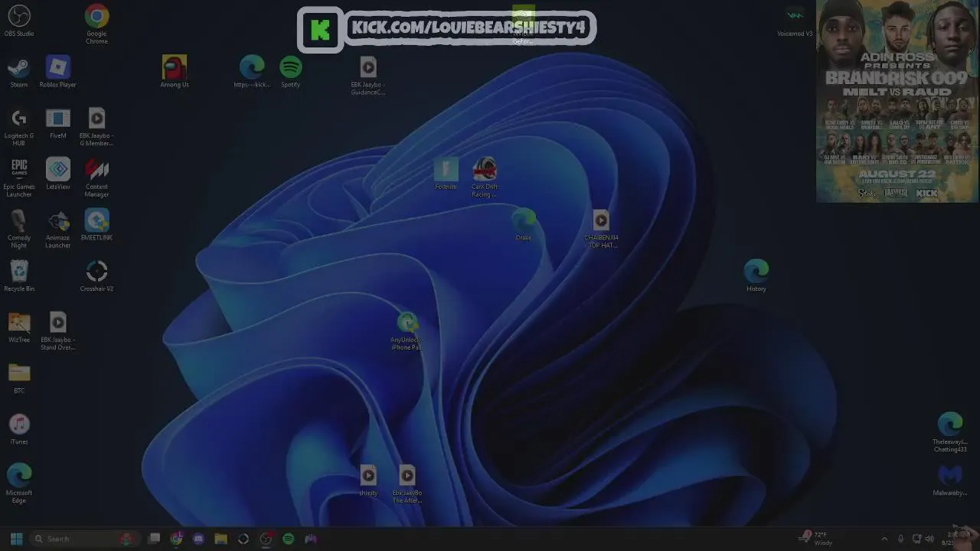
Task: Select the shiesty media file on desktop
Action: click(x=368, y=480)
